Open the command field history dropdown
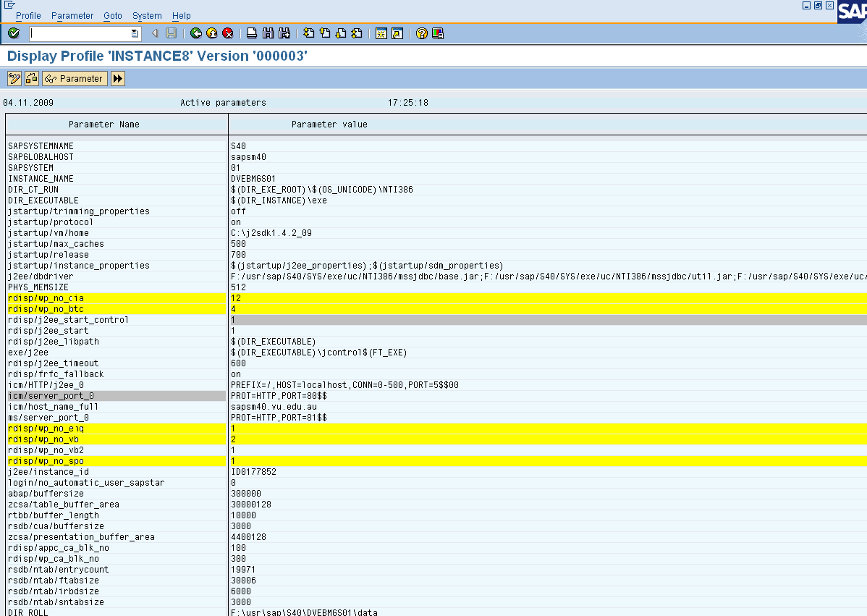Image resolution: width=867 pixels, height=616 pixels. pyautogui.click(x=135, y=33)
